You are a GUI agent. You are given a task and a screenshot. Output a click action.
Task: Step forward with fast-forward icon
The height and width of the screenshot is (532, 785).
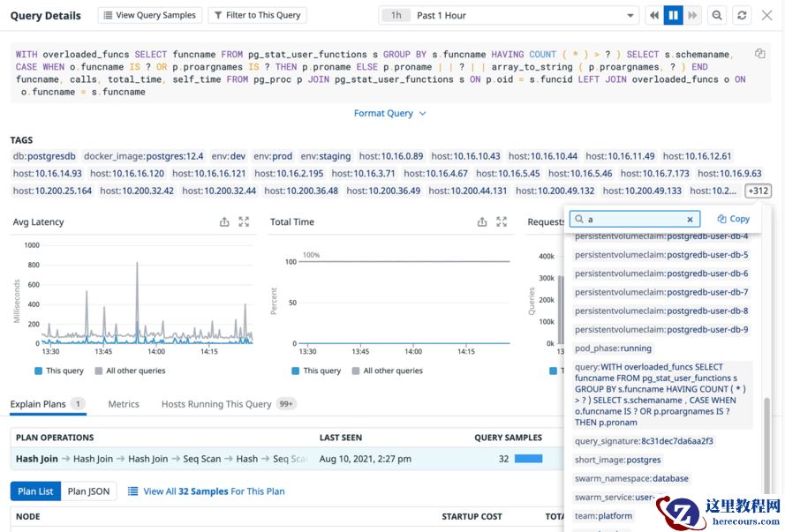click(692, 16)
